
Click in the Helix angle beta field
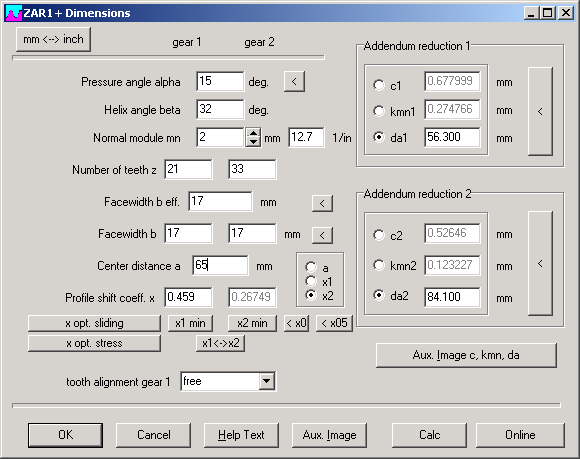pos(220,109)
